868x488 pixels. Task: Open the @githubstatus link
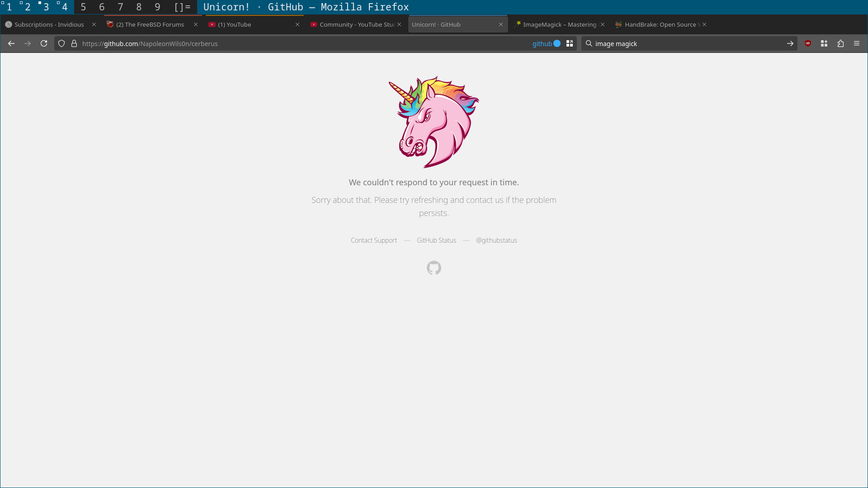click(496, 240)
